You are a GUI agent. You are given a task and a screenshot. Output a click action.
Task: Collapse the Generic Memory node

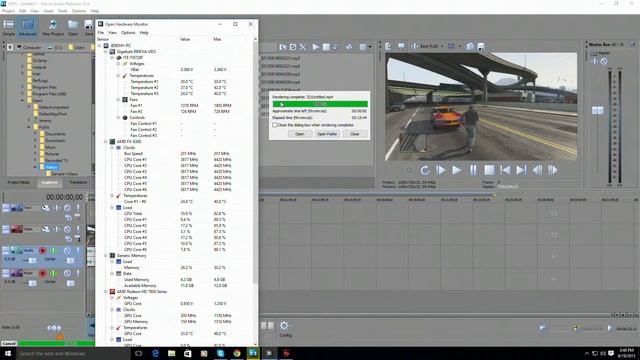106,256
